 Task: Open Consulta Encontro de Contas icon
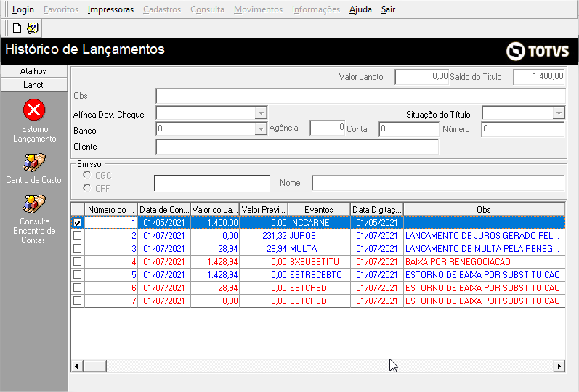pos(34,204)
